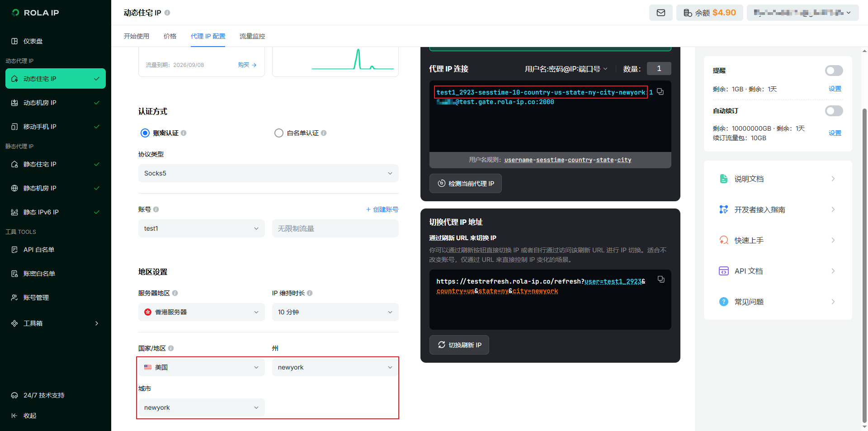Copy the proxy connection string
The width and height of the screenshot is (868, 431).
click(660, 92)
